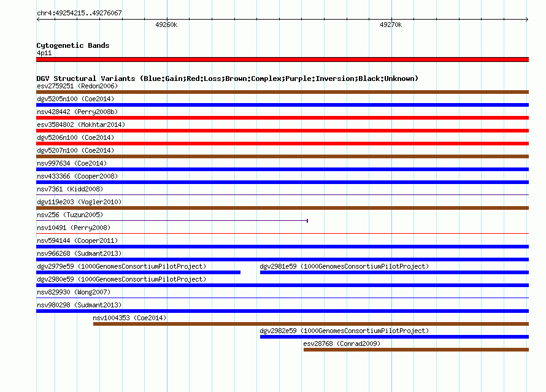Click the left arrow of the ruler
Image resolution: width=546 pixels, height=392 pixels.
38,20
